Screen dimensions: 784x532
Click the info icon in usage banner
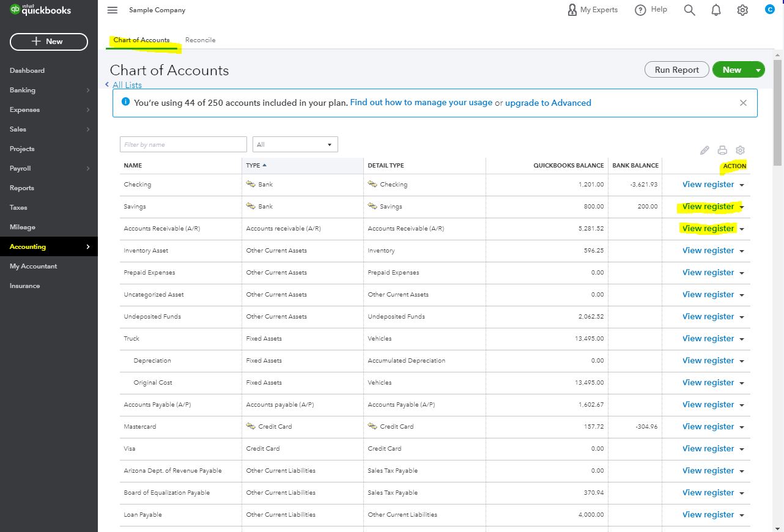[x=125, y=102]
